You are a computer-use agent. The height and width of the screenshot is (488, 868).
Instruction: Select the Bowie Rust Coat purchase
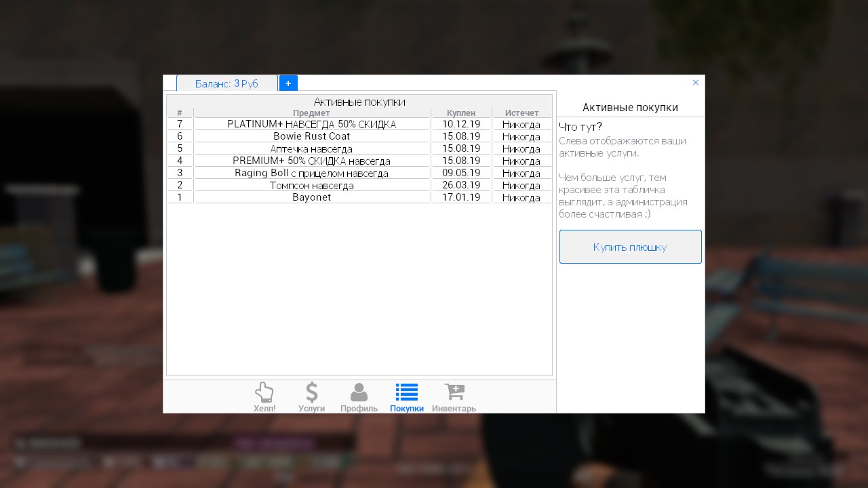311,136
